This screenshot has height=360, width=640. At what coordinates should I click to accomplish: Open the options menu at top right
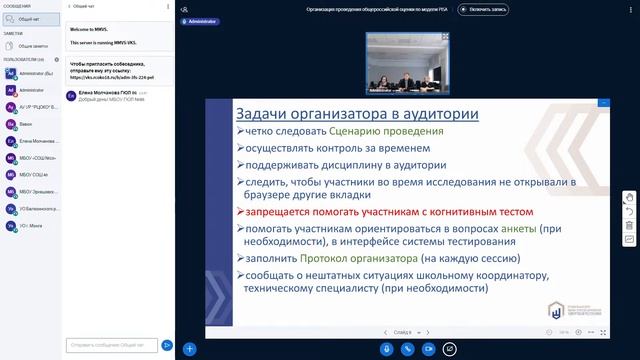pyautogui.click(x=631, y=9)
